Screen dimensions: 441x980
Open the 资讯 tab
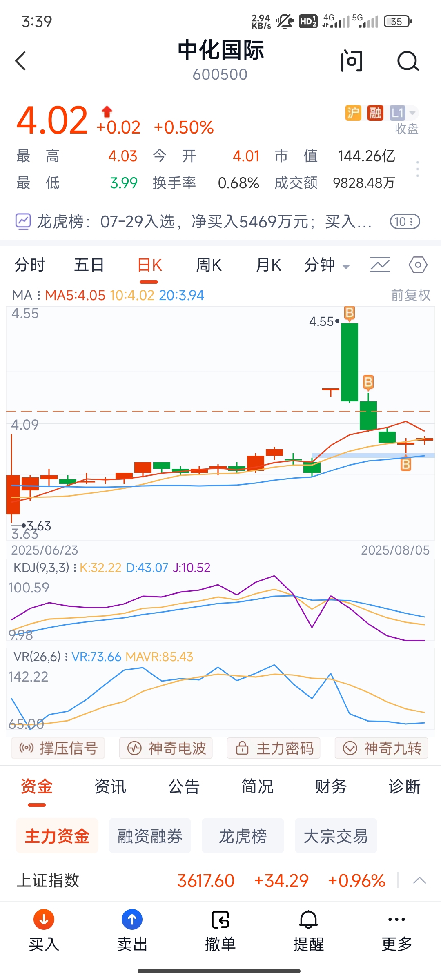coord(110,786)
